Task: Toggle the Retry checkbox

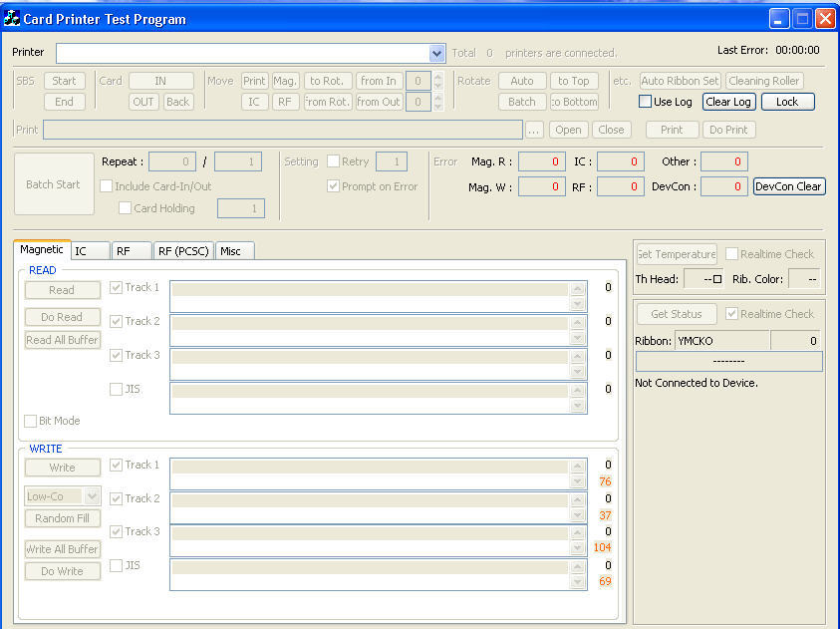Action: point(333,161)
